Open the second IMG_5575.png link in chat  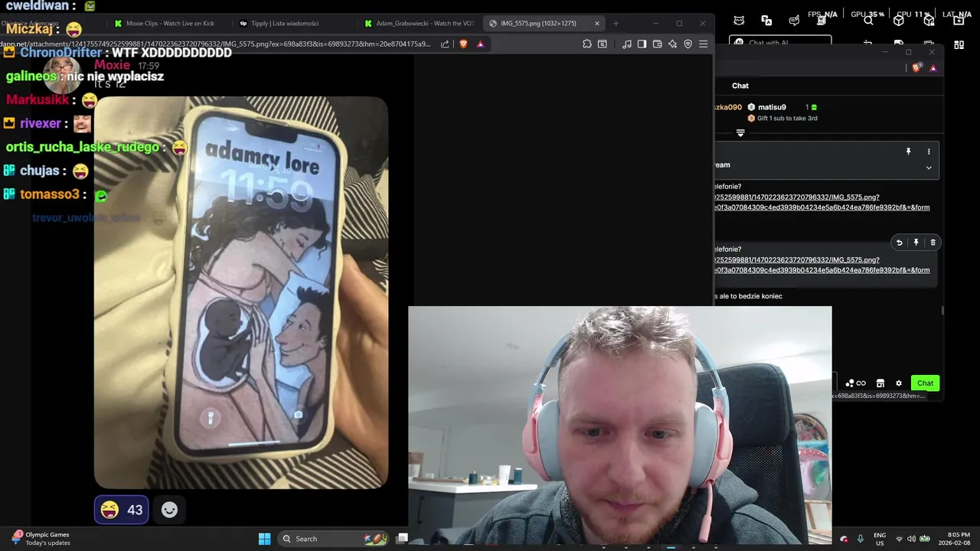(822, 265)
